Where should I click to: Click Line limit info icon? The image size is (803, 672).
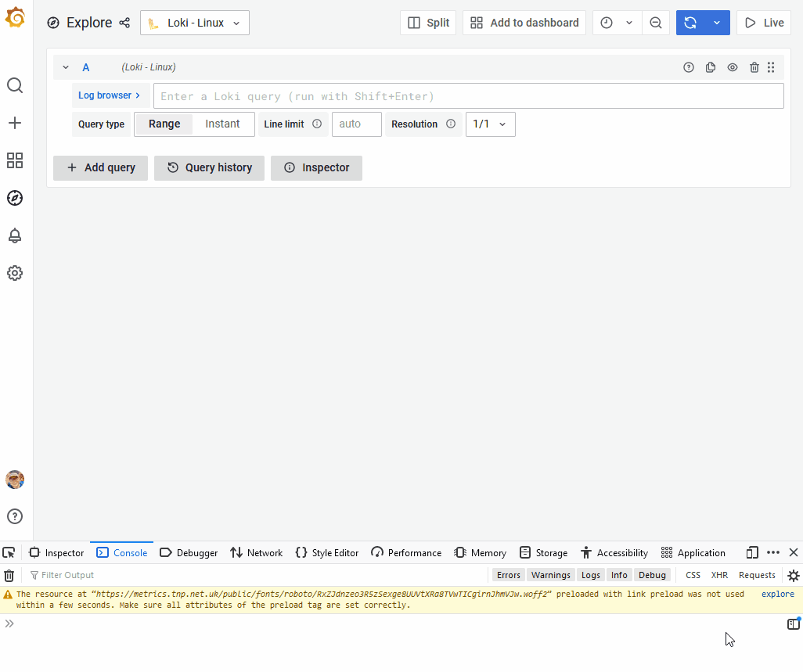pyautogui.click(x=317, y=124)
